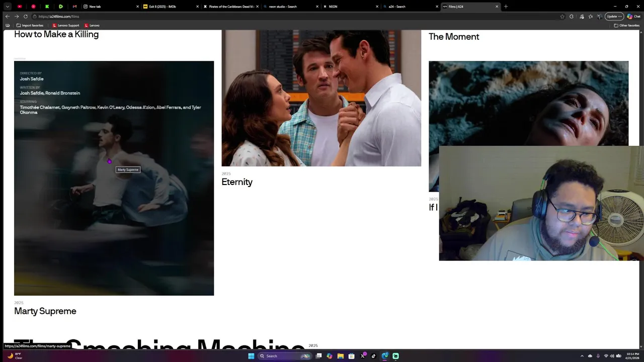Viewport: 644px width, 362px height.
Task: Open the tab actions dropdown menu
Action: click(7, 7)
